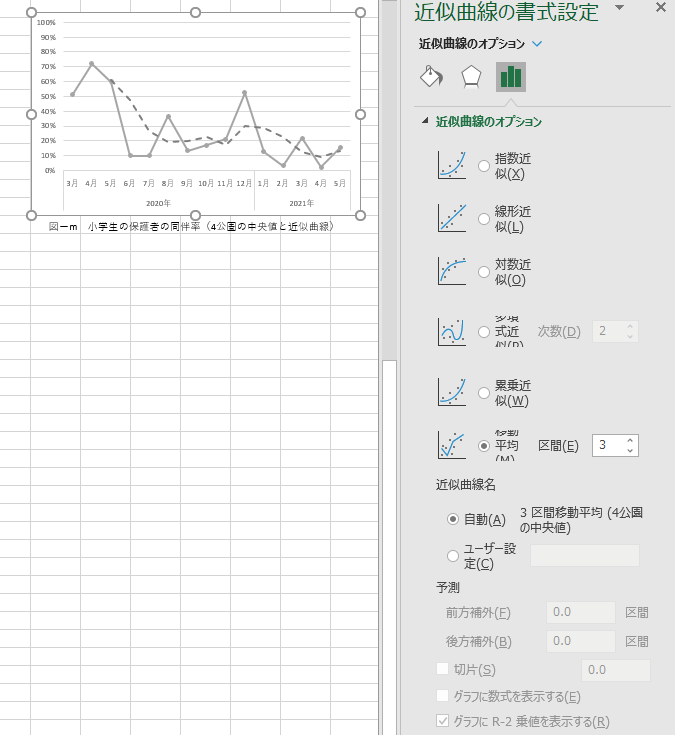Click the chart's left-middle resize handle

pyautogui.click(x=31, y=114)
